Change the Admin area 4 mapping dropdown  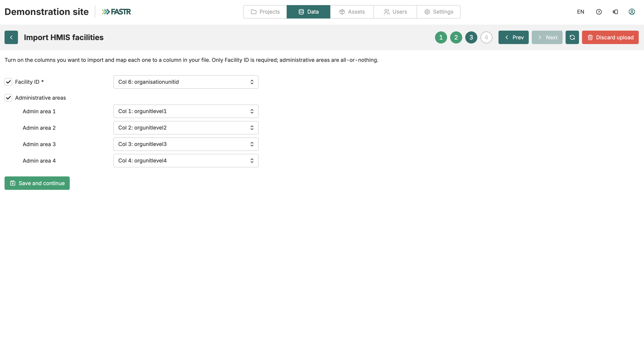pos(186,161)
